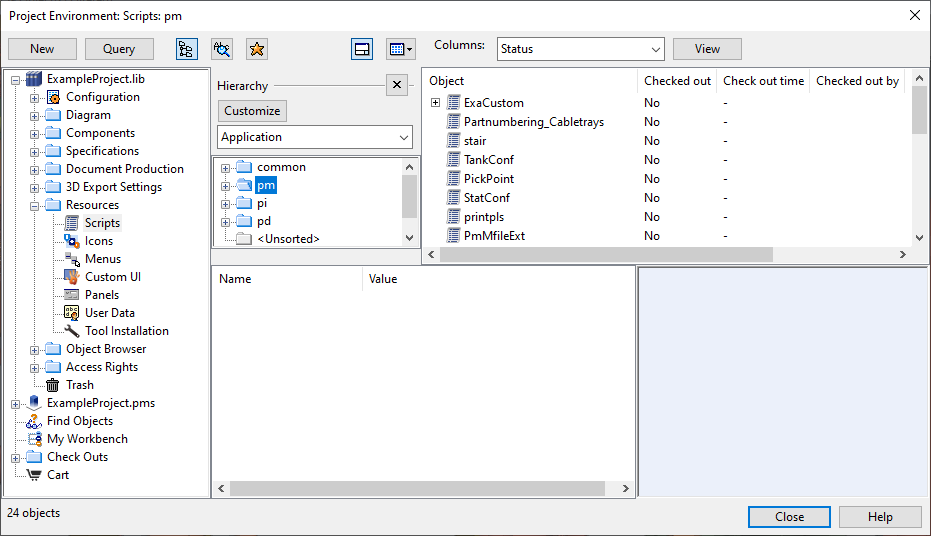
Task: Click the favorites star icon
Action: tap(257, 49)
